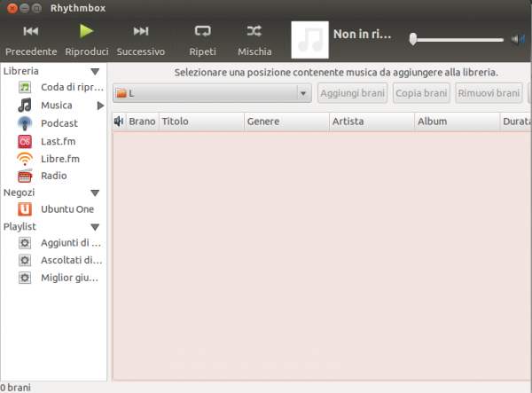Image resolution: width=532 pixels, height=393 pixels.
Task: Select the Musica library icon
Action: click(25, 106)
